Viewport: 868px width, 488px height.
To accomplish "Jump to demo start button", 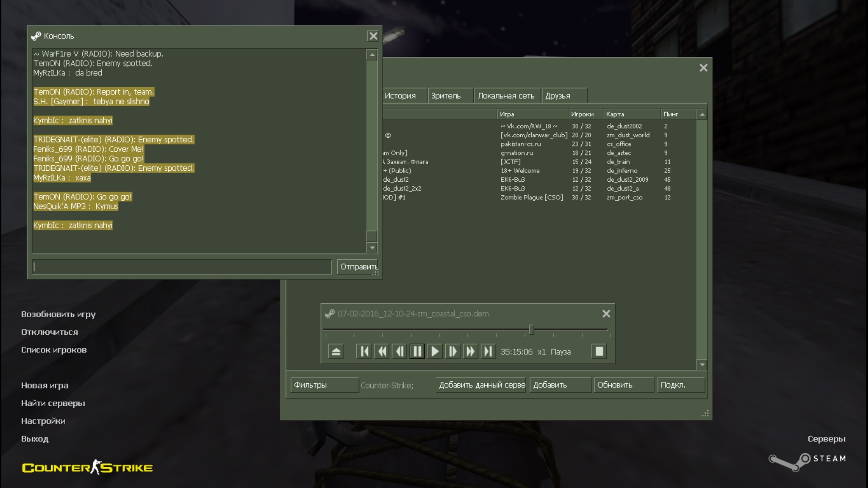I will click(x=363, y=352).
